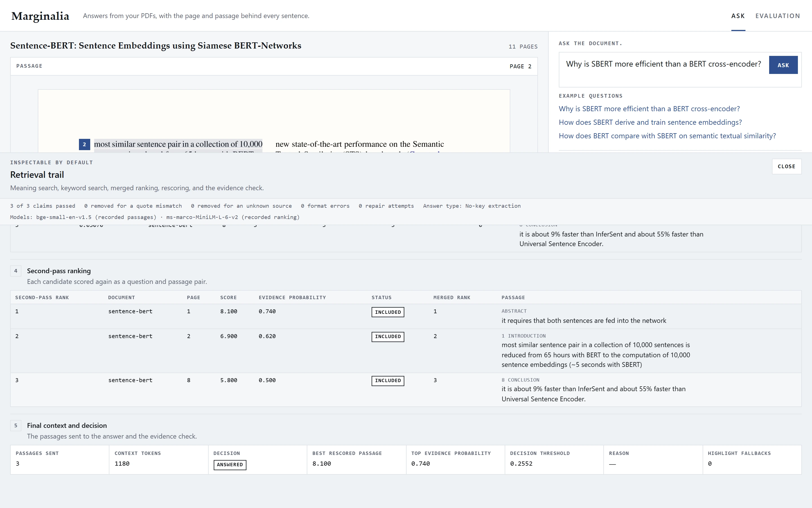Click context tokens value 1180
Screen dimensions: 812x508
tap(122, 464)
